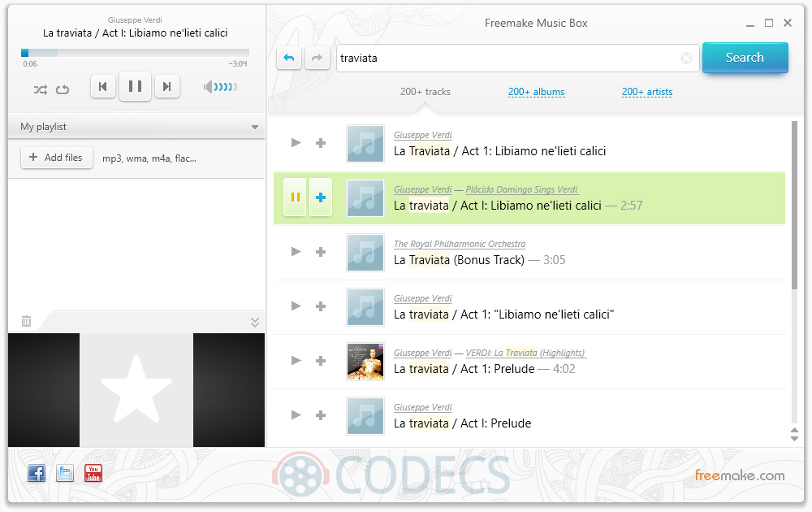Open the freemake.com website link
Image resolution: width=812 pixels, height=512 pixels.
[740, 475]
